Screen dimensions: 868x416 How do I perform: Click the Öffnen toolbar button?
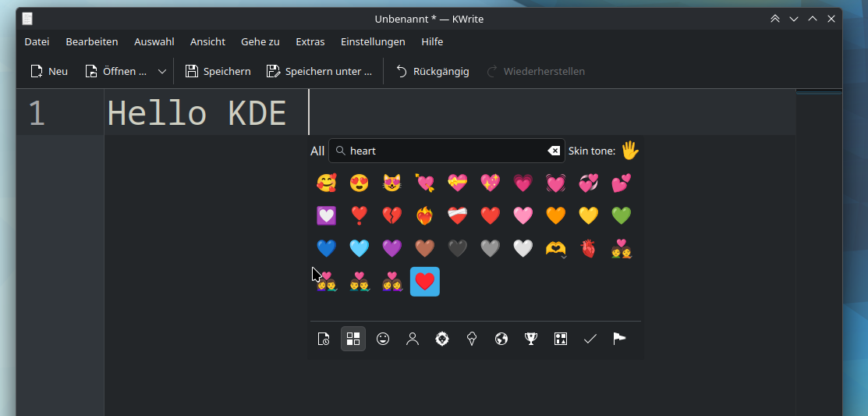(x=116, y=72)
